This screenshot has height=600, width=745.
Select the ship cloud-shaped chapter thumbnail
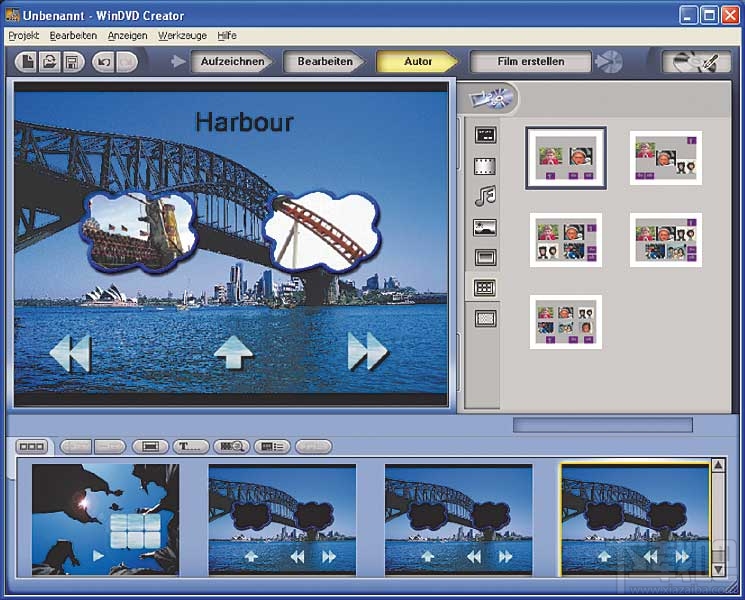tap(139, 232)
